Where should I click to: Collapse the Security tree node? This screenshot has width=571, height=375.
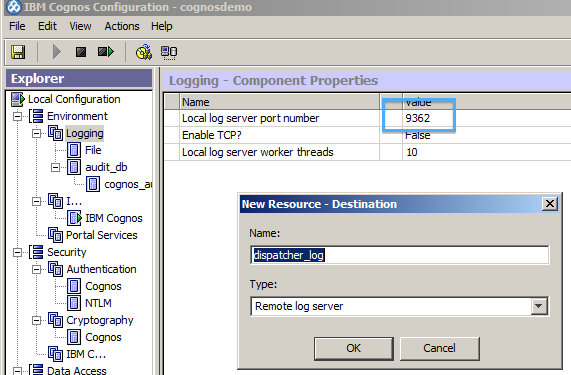click(17, 252)
